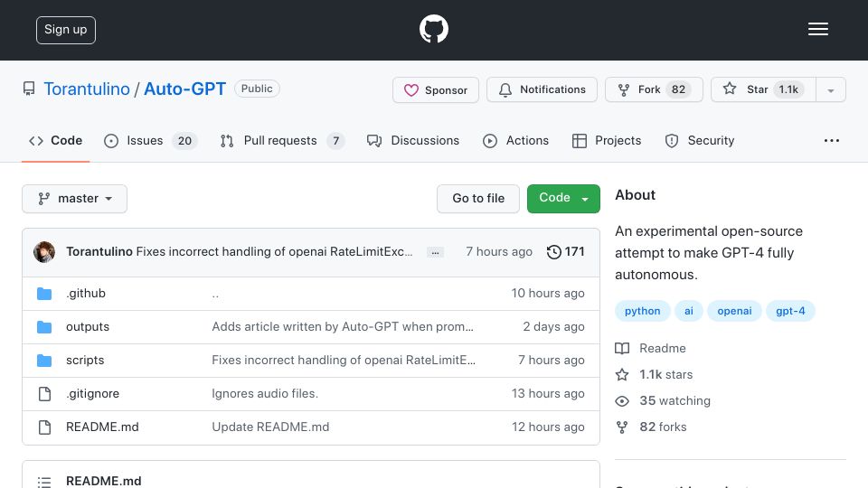Click the eye icon beside 35 watching
The width and height of the screenshot is (868, 488).
click(x=622, y=401)
